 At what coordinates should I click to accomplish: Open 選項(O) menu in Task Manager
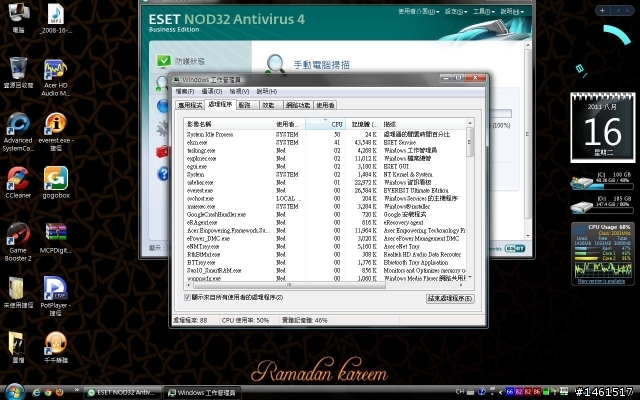(x=212, y=91)
